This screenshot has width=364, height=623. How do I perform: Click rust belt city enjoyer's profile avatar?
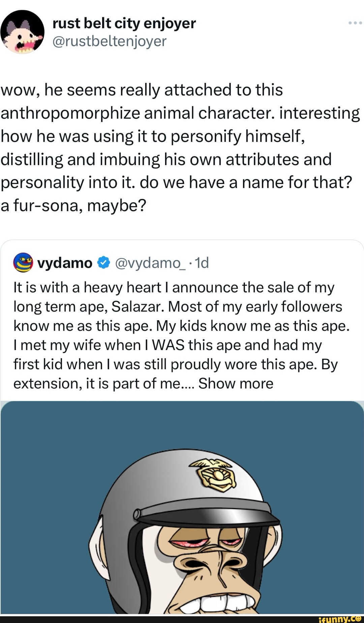23,32
